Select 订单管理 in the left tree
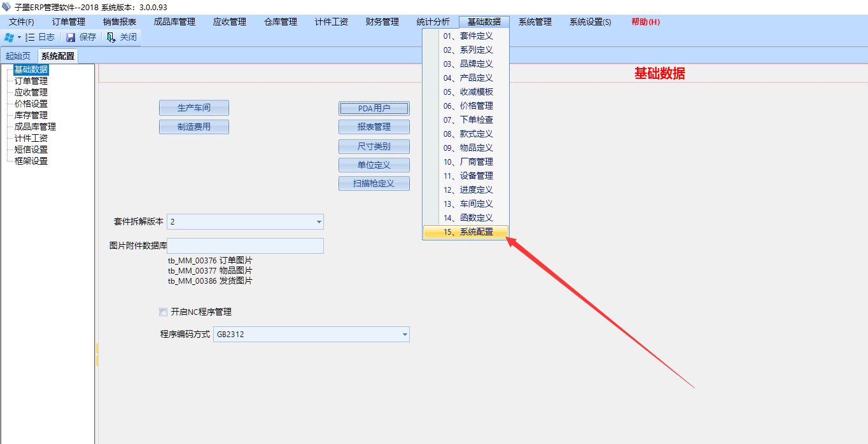The image size is (868, 444). point(31,81)
